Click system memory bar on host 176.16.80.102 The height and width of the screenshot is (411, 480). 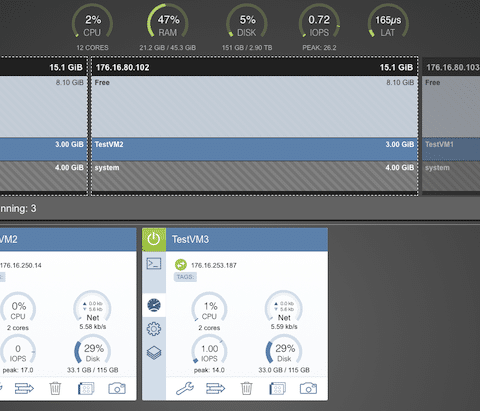coord(255,177)
